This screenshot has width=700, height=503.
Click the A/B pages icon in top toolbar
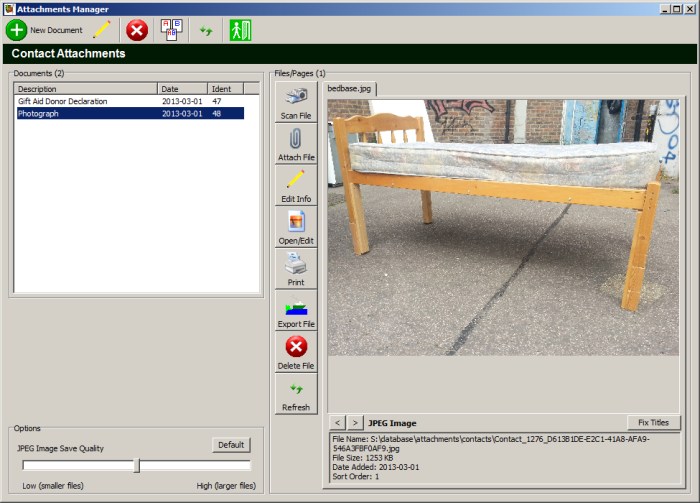point(172,30)
